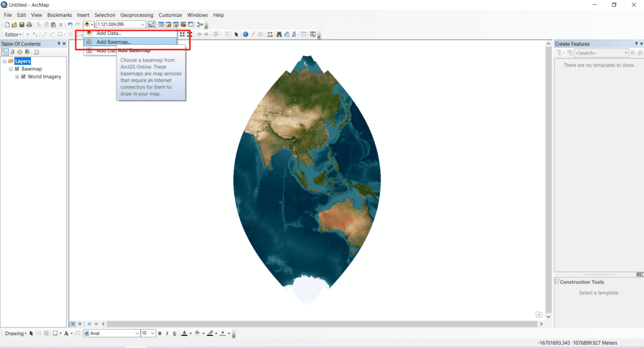The width and height of the screenshot is (644, 348).
Task: Collapse the Basemap group layer
Action: click(x=11, y=69)
